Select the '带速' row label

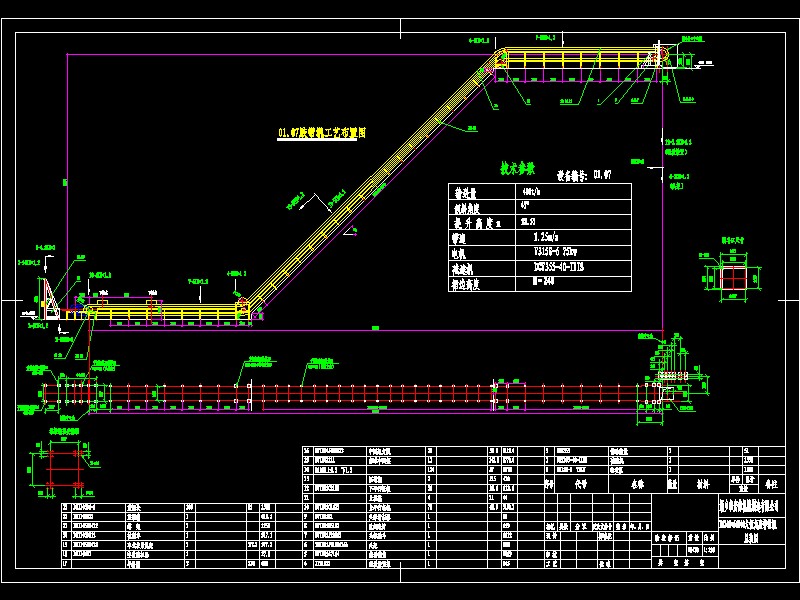[459, 238]
